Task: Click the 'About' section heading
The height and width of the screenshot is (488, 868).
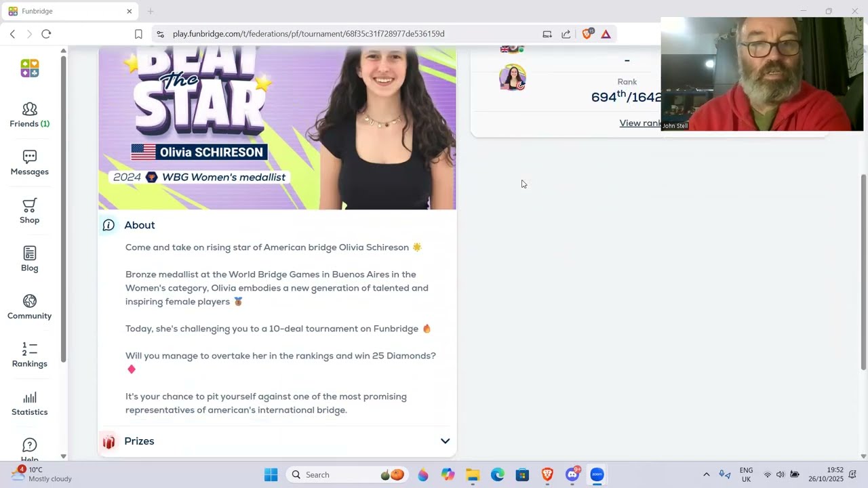Action: [140, 225]
